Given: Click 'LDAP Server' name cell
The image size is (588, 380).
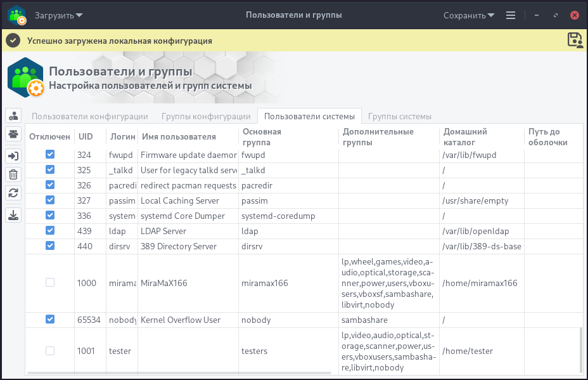Looking at the screenshot, I should click(188, 231).
